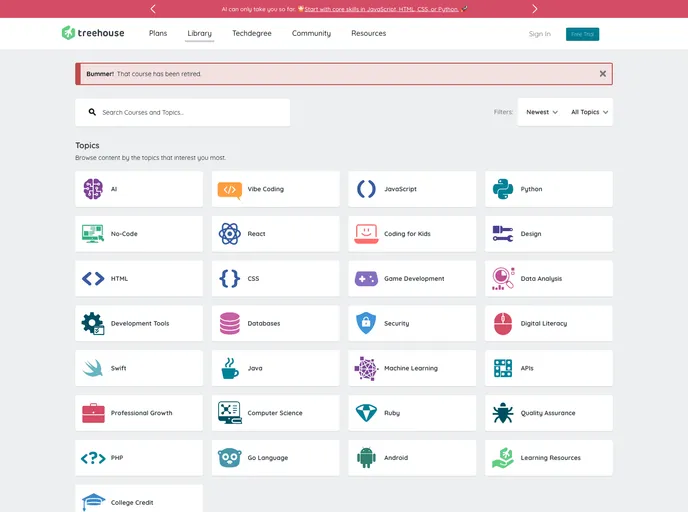Viewport: 688px width, 512px height.
Task: Select the APIs grid icon
Action: click(x=503, y=368)
